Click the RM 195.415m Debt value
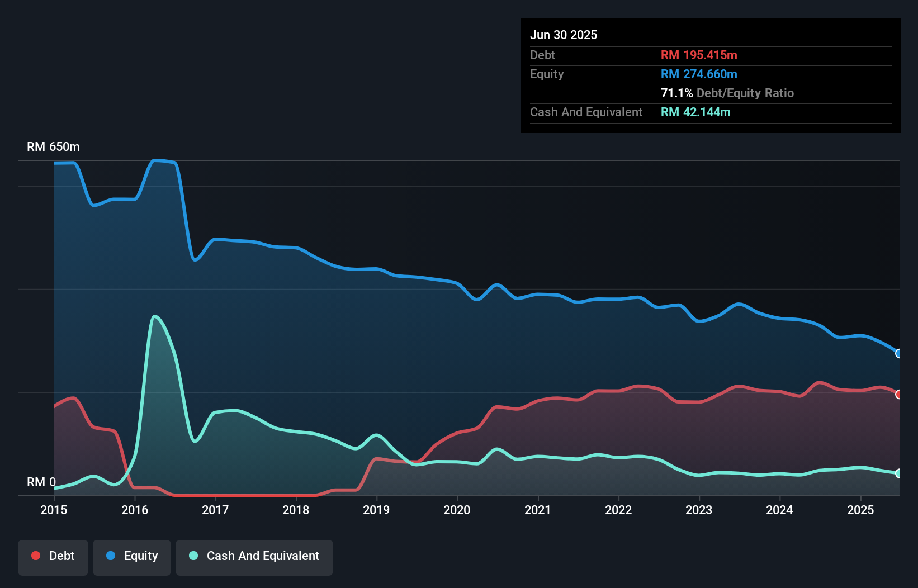The image size is (918, 588). tap(699, 55)
